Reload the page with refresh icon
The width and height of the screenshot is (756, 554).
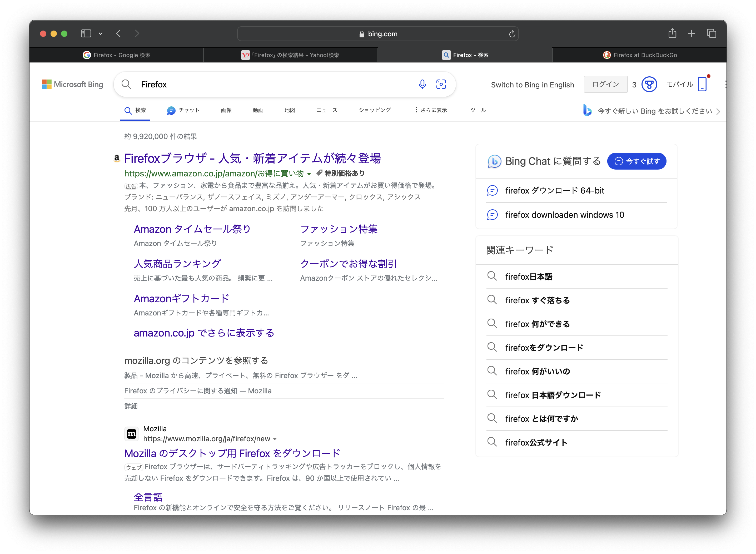pos(512,34)
